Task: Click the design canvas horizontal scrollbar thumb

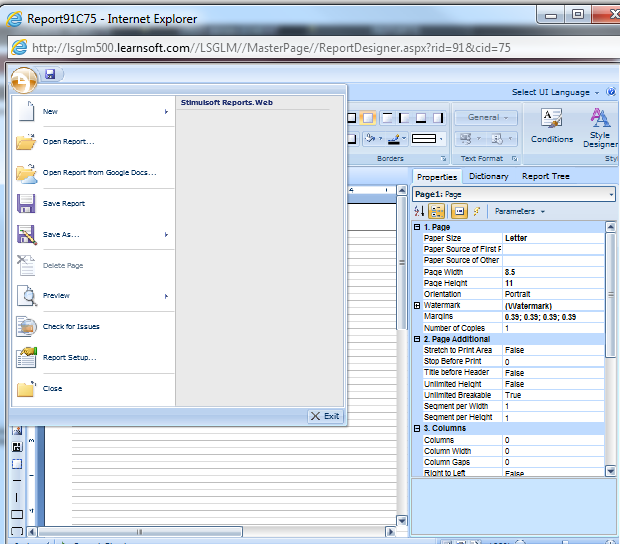Action: pos(140,532)
